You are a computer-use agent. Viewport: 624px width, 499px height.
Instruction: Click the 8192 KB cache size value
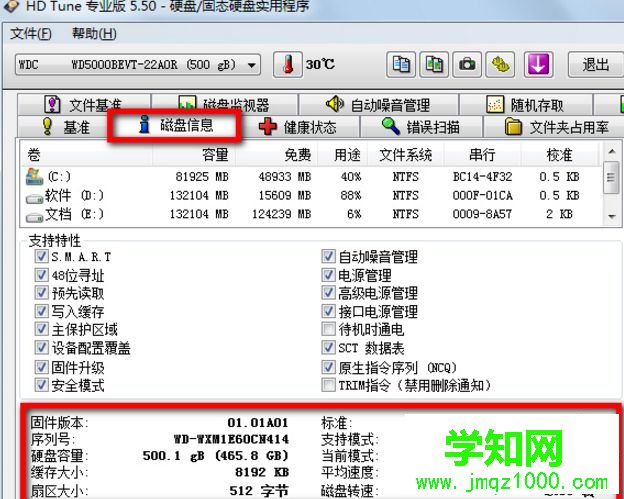262,472
